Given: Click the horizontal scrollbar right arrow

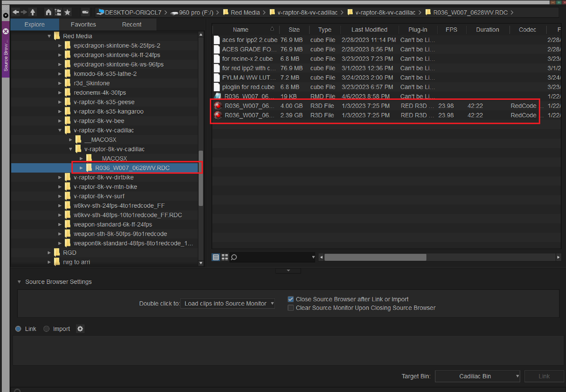Looking at the screenshot, I should coord(558,257).
